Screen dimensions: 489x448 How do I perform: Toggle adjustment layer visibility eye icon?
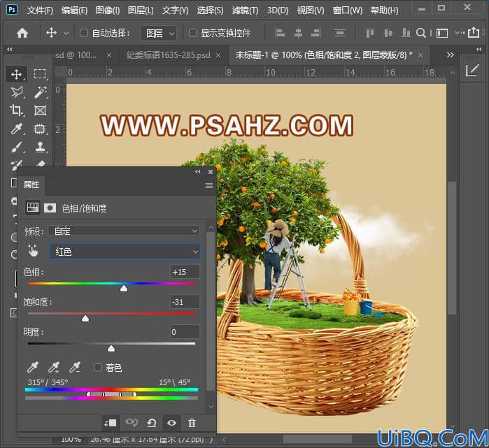tap(171, 423)
